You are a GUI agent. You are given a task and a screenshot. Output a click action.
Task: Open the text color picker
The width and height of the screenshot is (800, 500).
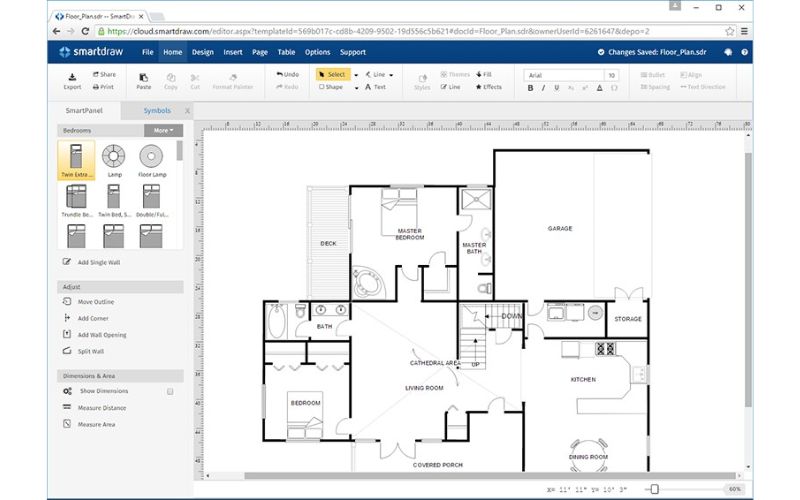pos(599,88)
